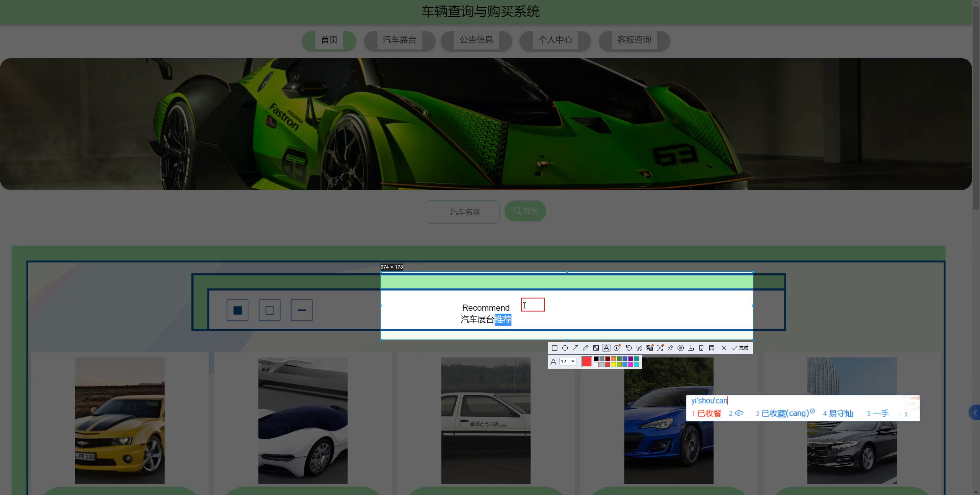This screenshot has width=980, height=495.
Task: Select the rectangle annotation tool
Action: [555, 348]
